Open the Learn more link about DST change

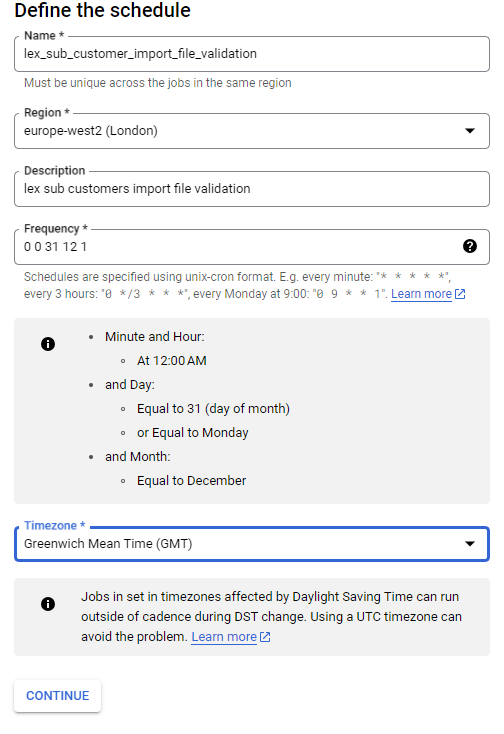pyautogui.click(x=224, y=637)
